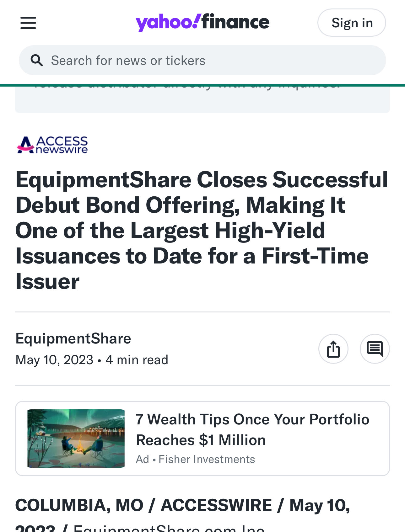The image size is (405, 532).
Task: Open the campfire ad thumbnail image
Action: point(76,438)
